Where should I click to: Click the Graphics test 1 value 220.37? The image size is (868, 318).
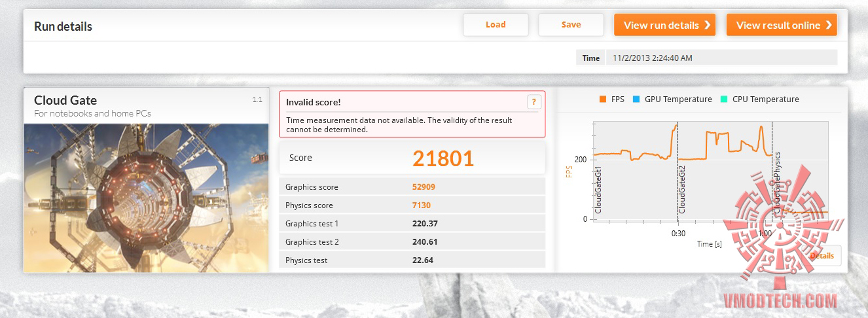pos(424,223)
